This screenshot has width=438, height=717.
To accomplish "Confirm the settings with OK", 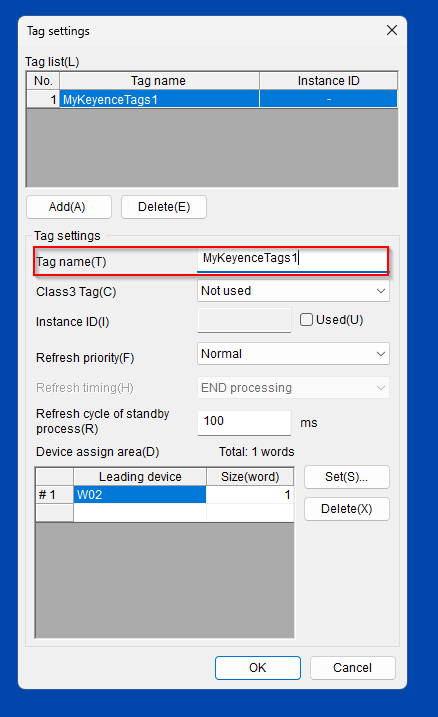I will point(257,668).
